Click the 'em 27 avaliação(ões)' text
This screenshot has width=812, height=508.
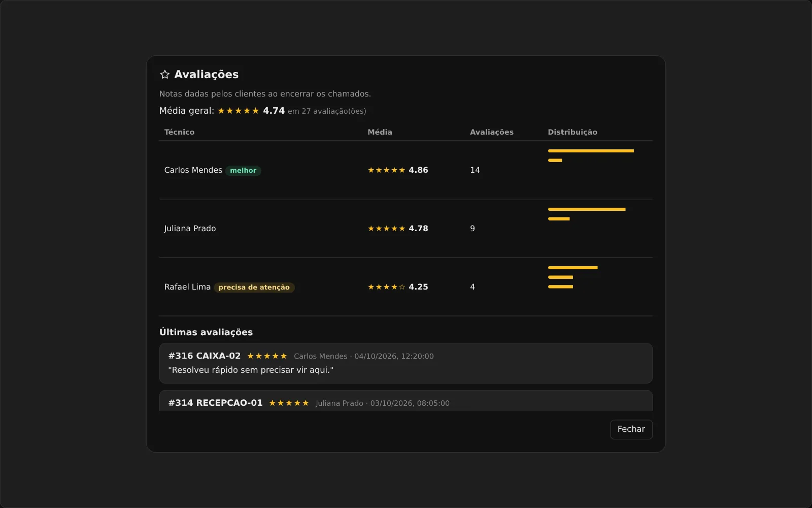click(x=327, y=111)
